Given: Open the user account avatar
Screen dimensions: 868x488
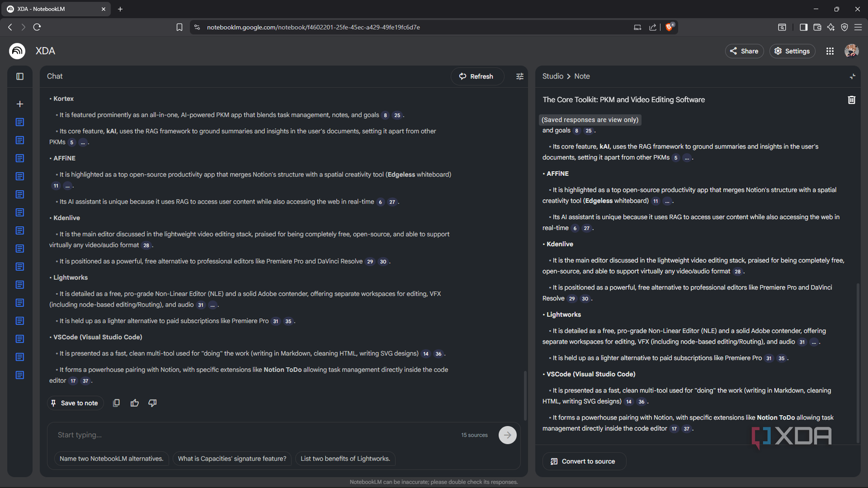Looking at the screenshot, I should 851,51.
